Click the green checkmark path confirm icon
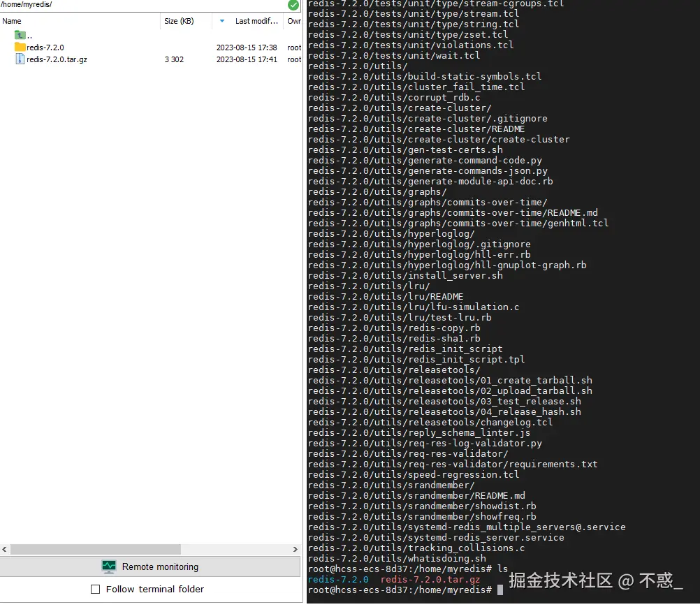Image resolution: width=700 pixels, height=607 pixels. tap(293, 6)
